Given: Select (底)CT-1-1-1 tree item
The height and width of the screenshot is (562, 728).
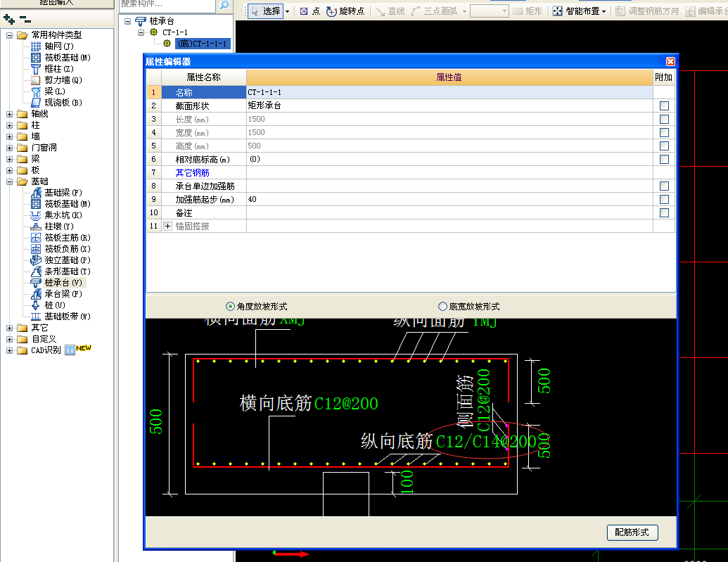Looking at the screenshot, I should click(x=203, y=44).
